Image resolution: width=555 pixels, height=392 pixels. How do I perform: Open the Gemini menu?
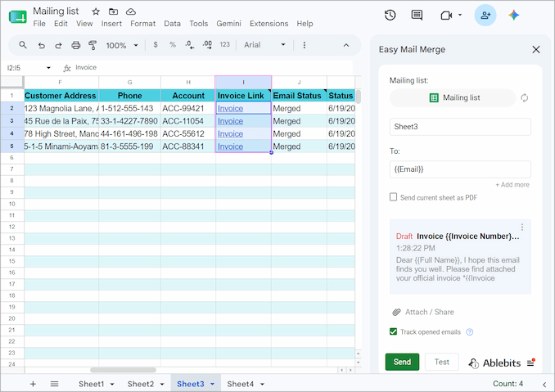click(228, 24)
